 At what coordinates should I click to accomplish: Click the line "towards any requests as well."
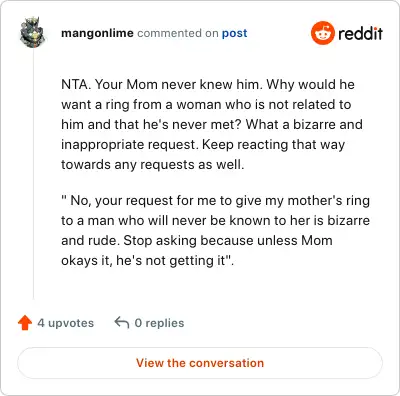(x=153, y=165)
